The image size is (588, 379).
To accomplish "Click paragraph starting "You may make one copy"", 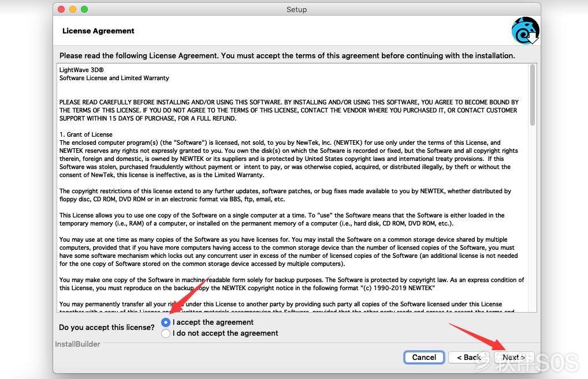I will (292, 284).
